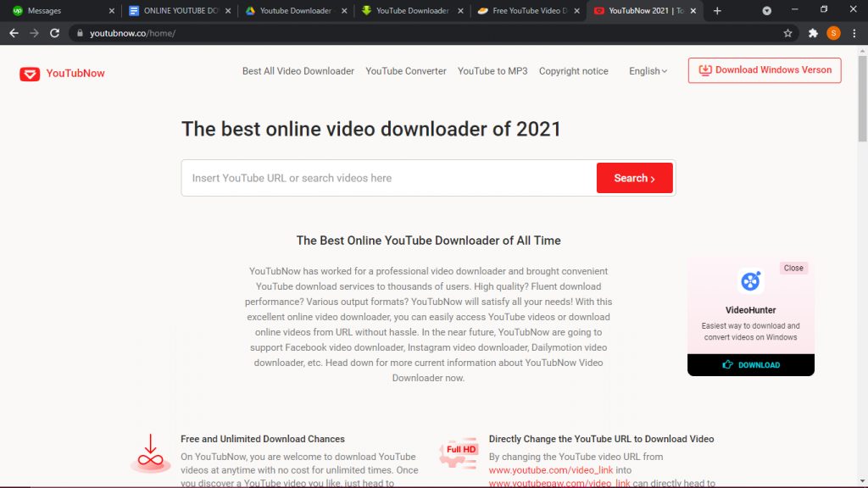Click the VideoHunter app icon

click(x=750, y=281)
